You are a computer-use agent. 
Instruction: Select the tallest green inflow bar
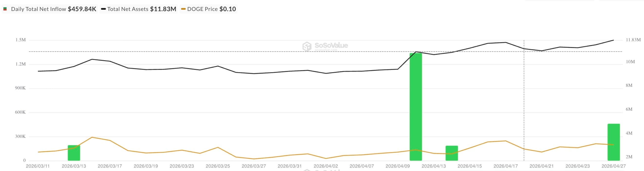[415, 107]
